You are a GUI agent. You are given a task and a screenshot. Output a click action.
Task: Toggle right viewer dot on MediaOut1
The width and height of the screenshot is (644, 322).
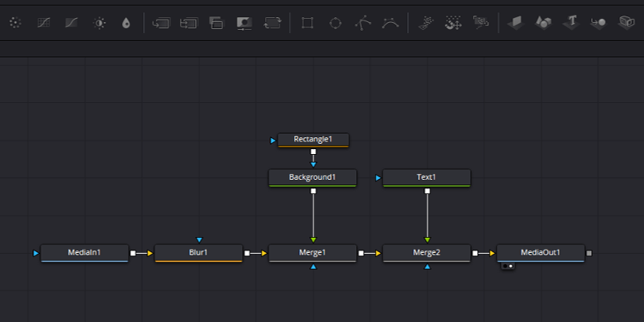[x=510, y=266]
